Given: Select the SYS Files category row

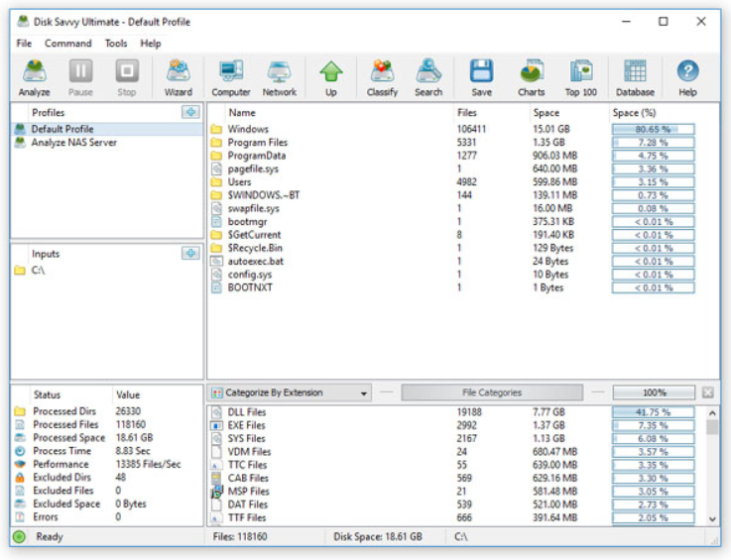Looking at the screenshot, I should [x=452, y=438].
